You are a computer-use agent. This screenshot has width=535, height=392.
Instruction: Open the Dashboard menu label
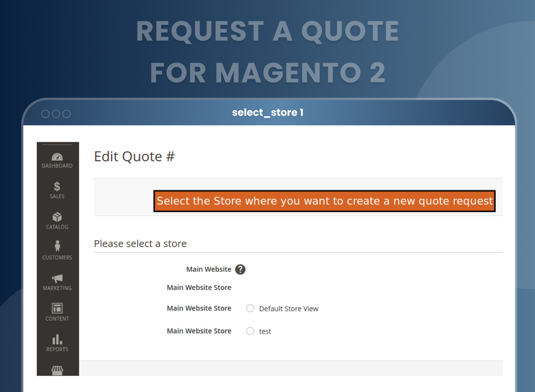point(57,166)
